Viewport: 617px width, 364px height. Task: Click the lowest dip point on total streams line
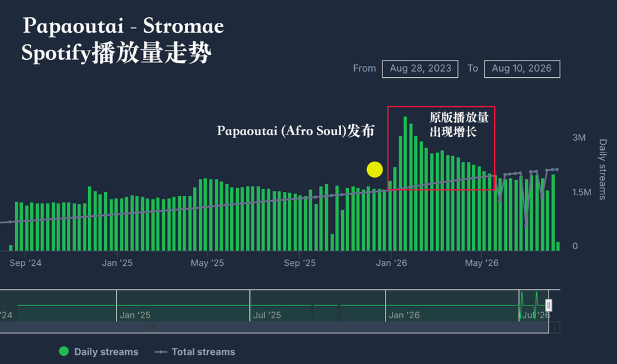coord(526,226)
